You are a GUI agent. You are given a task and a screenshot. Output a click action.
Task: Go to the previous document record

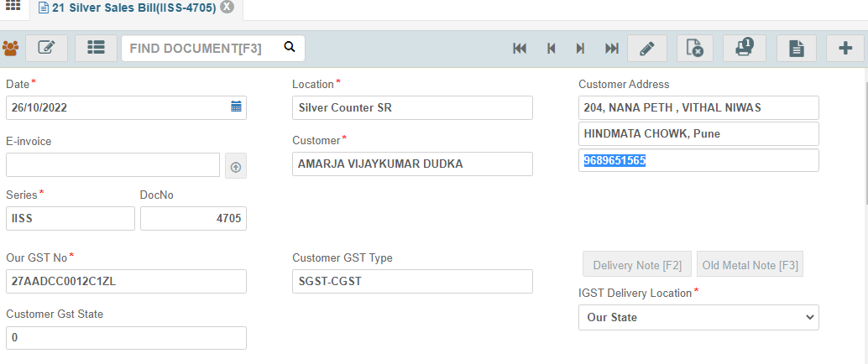click(x=551, y=49)
